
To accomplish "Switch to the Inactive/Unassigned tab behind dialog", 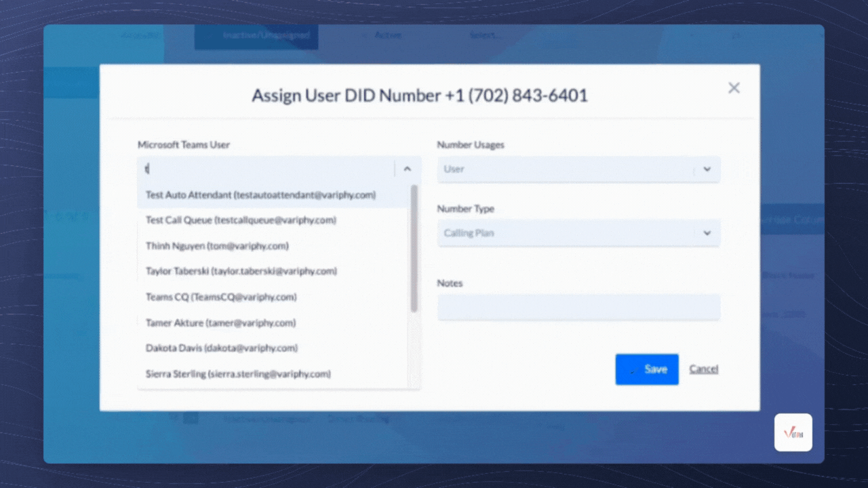I will coord(266,35).
